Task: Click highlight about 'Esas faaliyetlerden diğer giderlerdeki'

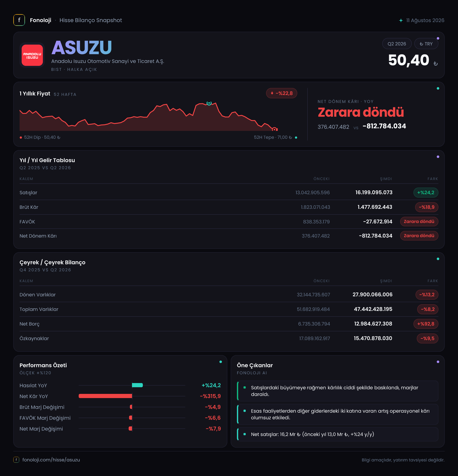Action: tap(337, 414)
